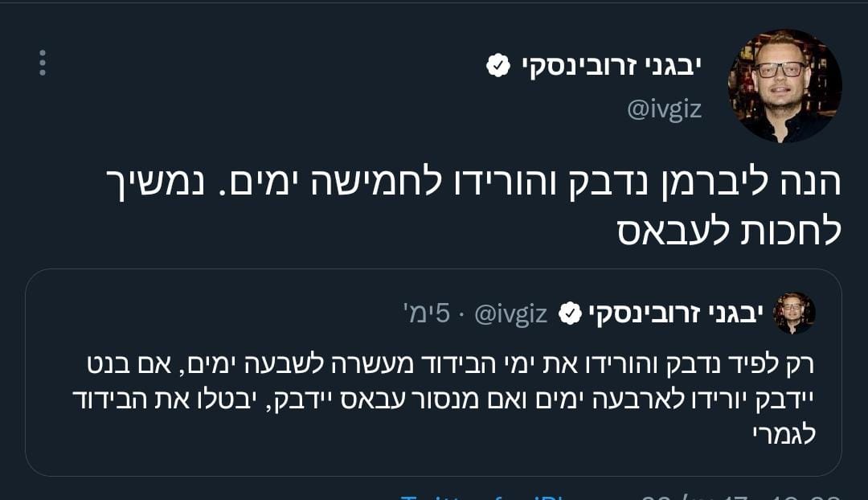This screenshot has height=500, width=868.
Task: Open the three-dot more options menu
Action: tap(43, 63)
